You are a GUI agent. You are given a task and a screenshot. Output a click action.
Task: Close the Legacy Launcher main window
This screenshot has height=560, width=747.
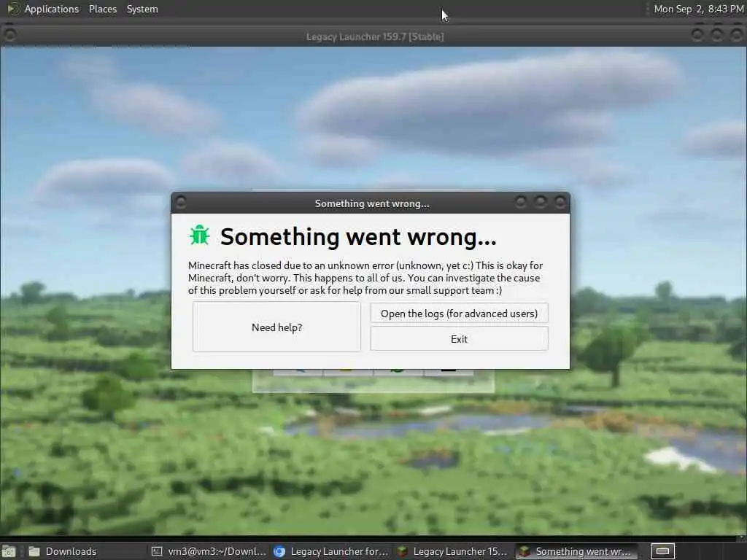pyautogui.click(x=736, y=34)
